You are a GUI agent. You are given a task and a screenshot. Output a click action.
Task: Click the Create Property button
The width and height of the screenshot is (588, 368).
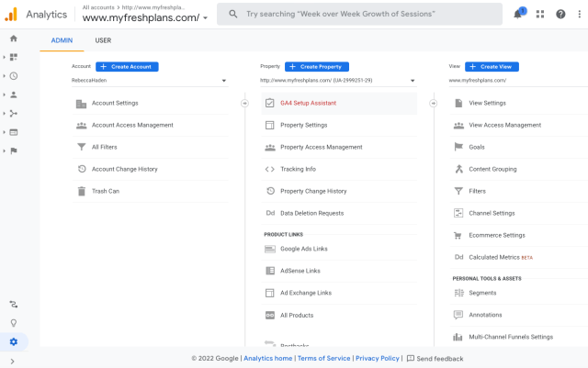click(317, 67)
